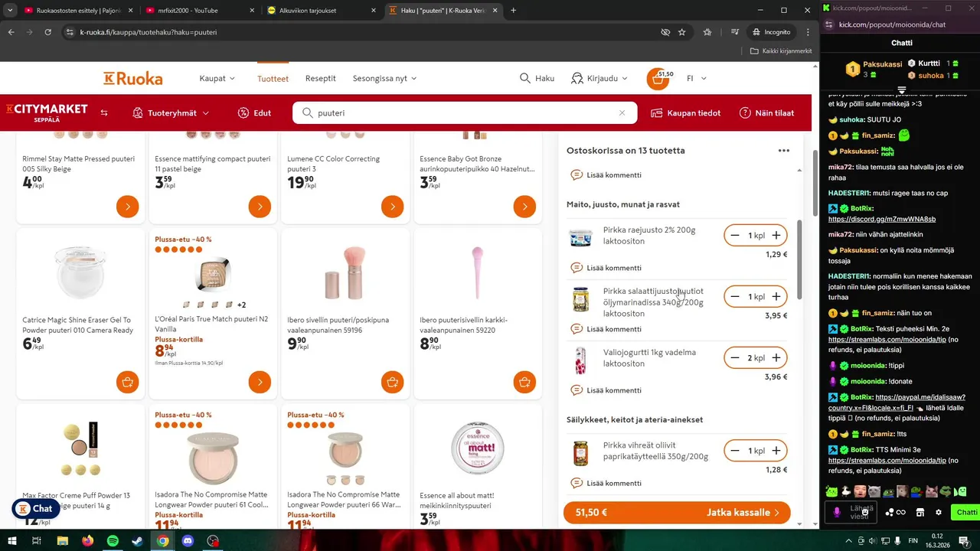980x551 pixels.
Task: Add Ibero sivellin puuteri/poskipuna to cart
Action: click(393, 382)
